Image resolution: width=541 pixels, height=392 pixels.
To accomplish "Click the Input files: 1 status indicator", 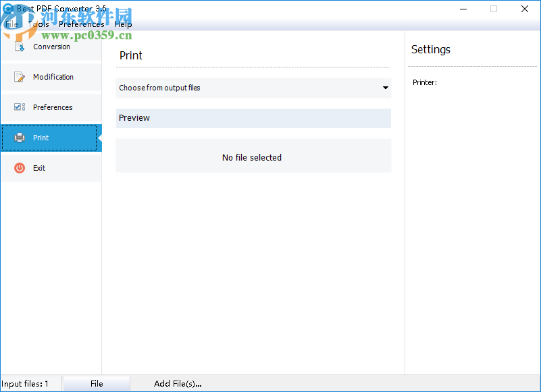I will pyautogui.click(x=27, y=383).
